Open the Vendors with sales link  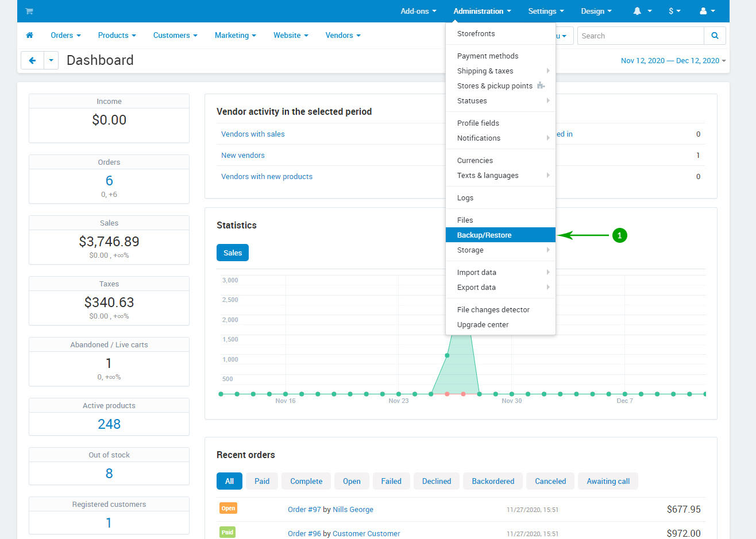253,134
